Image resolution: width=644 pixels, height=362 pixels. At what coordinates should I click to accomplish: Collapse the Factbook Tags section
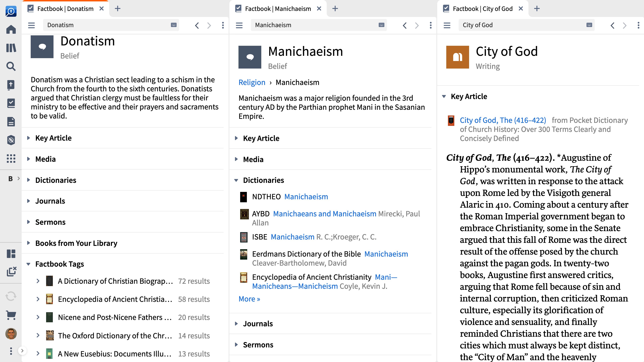[x=29, y=264]
